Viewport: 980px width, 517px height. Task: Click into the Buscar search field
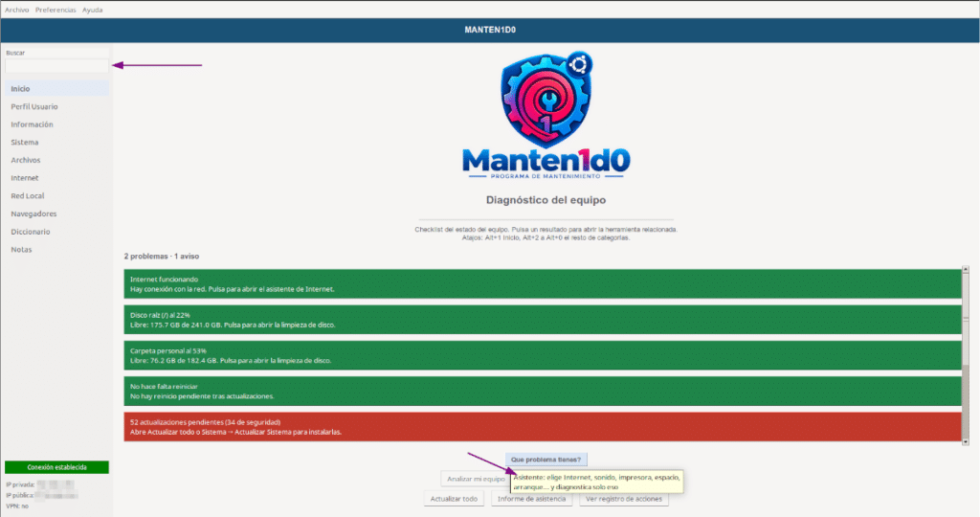point(56,66)
